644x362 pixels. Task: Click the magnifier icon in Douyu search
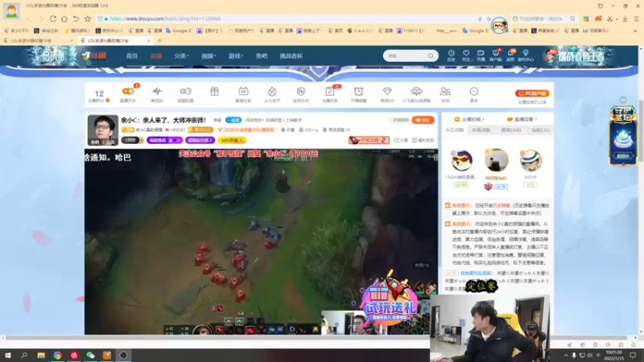tap(431, 56)
